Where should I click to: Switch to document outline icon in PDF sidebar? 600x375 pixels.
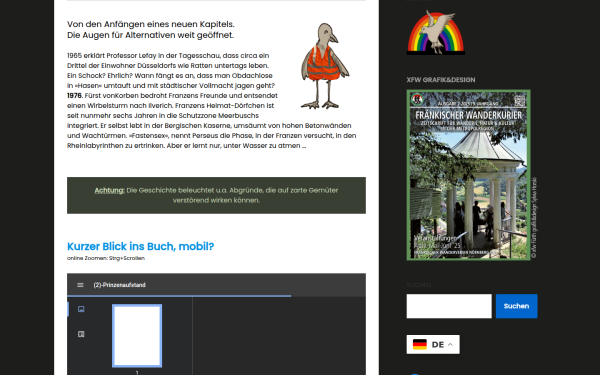click(x=81, y=334)
